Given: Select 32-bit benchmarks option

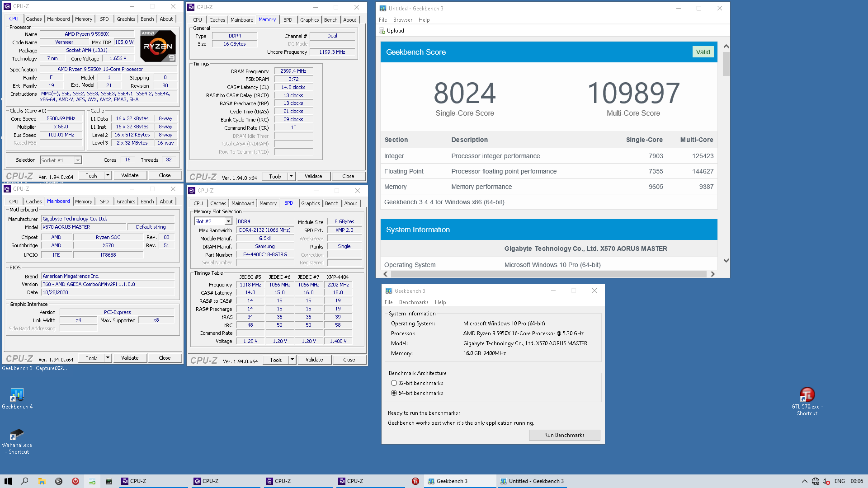Looking at the screenshot, I should click(394, 383).
